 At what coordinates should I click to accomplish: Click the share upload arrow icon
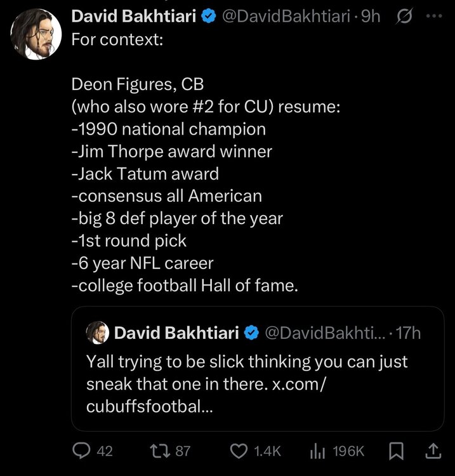point(432,451)
